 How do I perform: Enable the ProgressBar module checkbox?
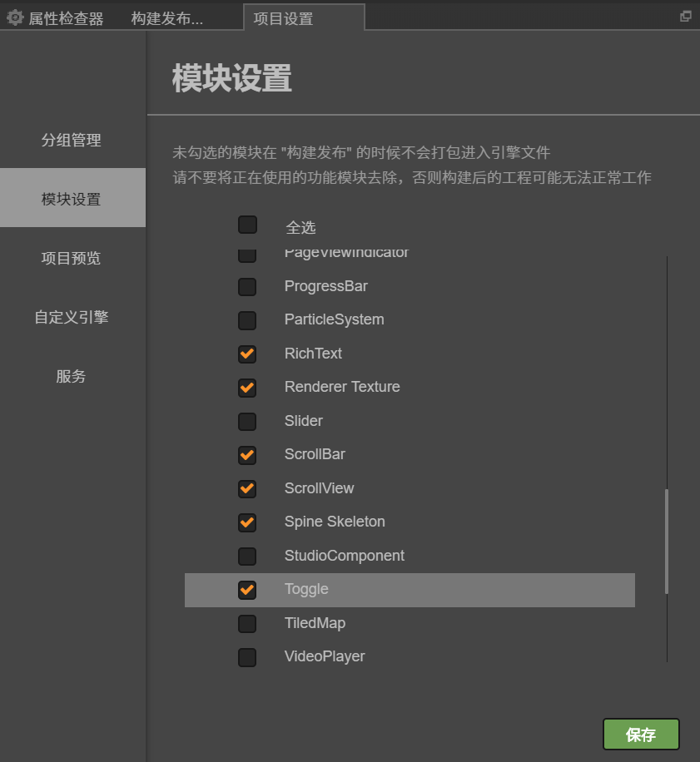coord(247,286)
